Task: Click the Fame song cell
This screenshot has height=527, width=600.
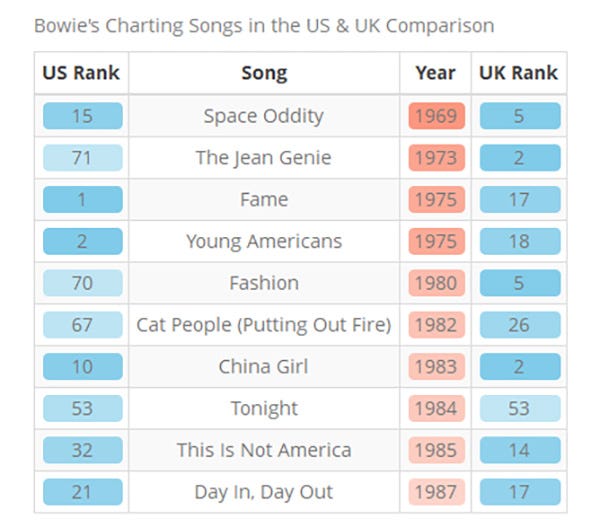Action: click(264, 200)
